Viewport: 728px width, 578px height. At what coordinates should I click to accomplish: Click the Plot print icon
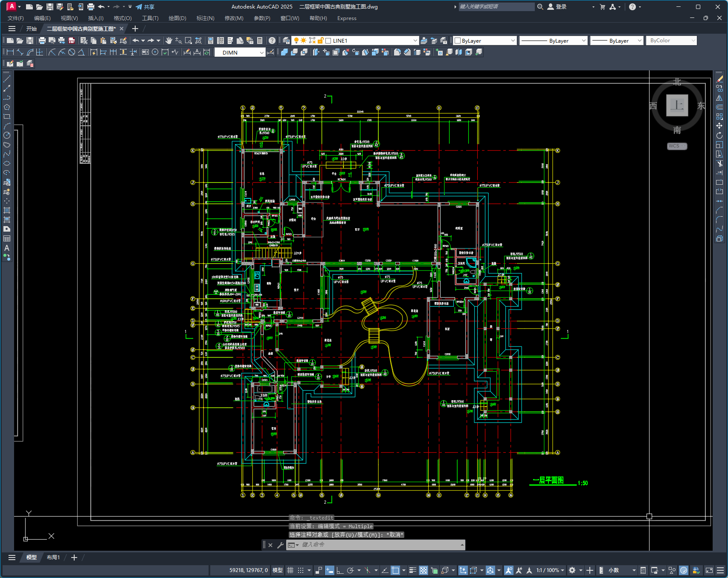pyautogui.click(x=42, y=41)
